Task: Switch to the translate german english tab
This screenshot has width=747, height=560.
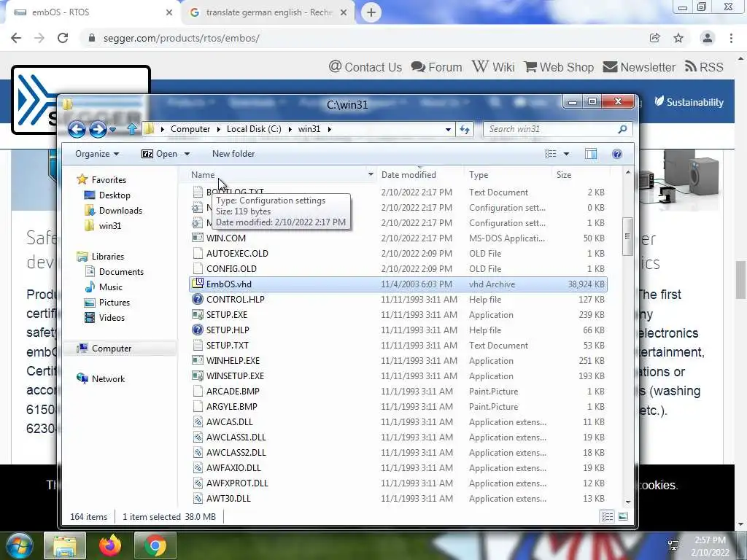Action: 267,12
